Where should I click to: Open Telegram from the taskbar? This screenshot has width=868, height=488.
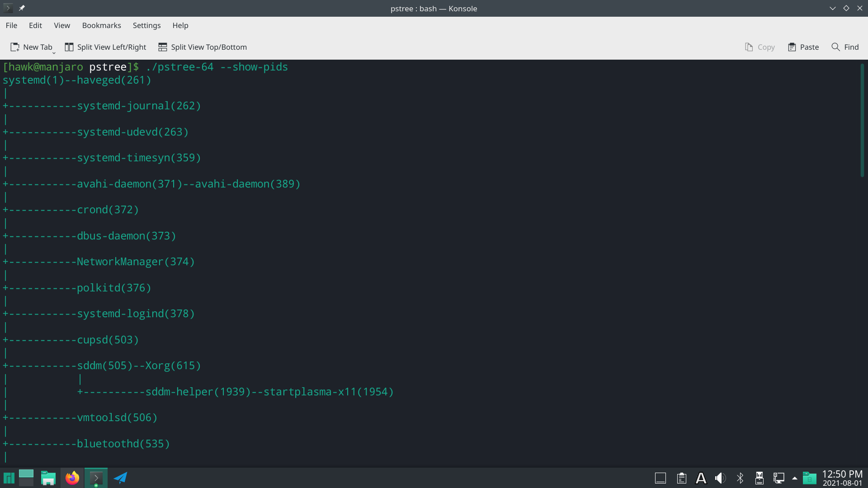click(x=120, y=478)
